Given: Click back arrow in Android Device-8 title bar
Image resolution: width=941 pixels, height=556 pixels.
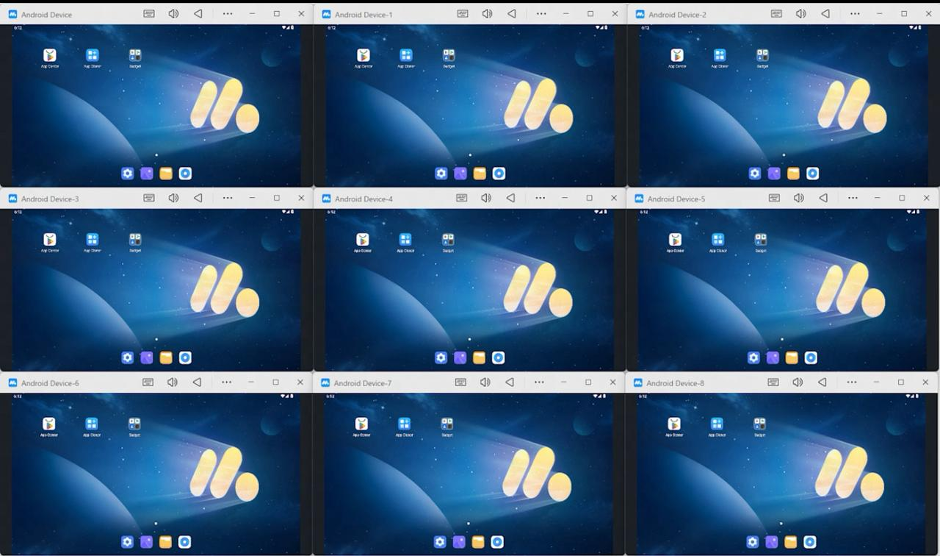Looking at the screenshot, I should (822, 382).
